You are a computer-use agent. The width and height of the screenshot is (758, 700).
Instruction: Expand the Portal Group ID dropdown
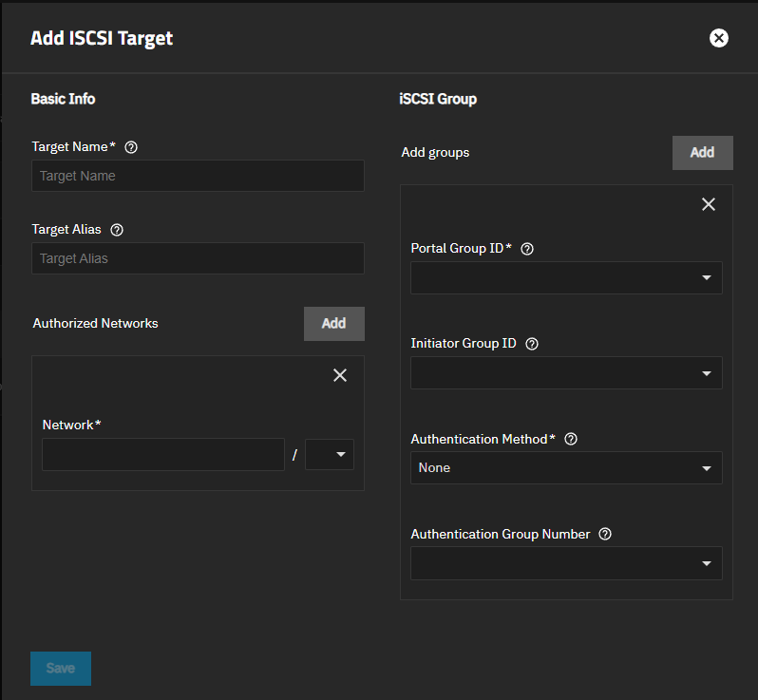[566, 278]
